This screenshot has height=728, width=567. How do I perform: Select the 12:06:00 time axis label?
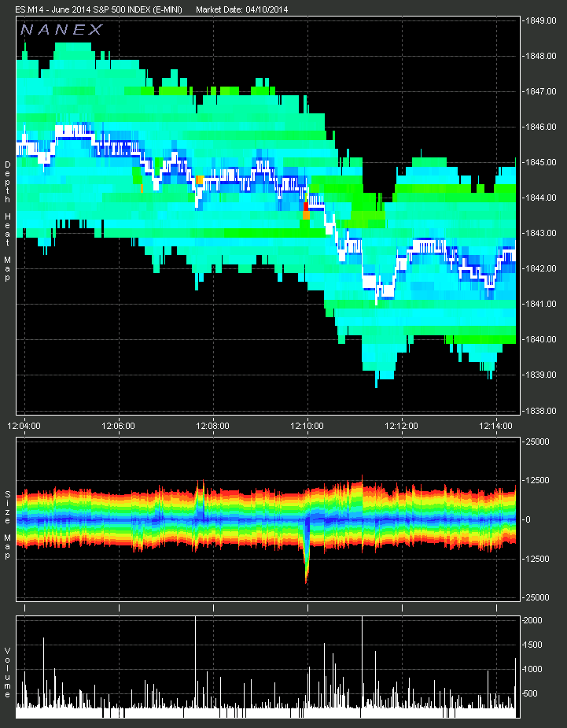[119, 425]
